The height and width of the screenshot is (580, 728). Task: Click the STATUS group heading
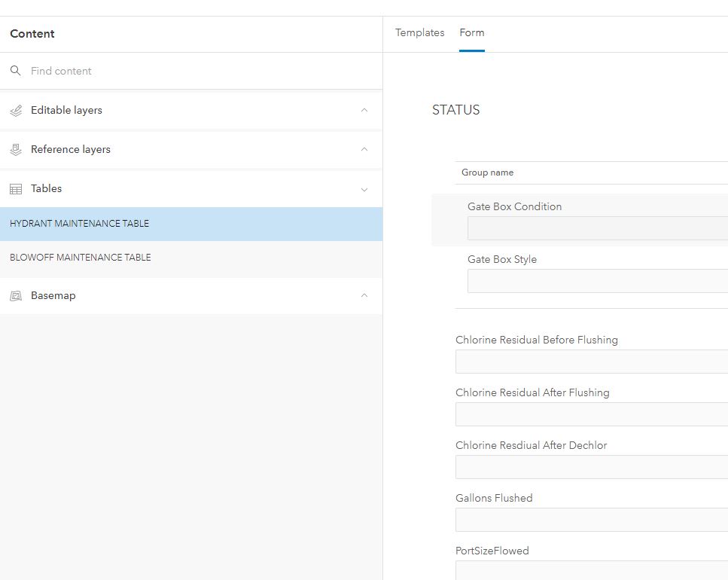tap(455, 109)
